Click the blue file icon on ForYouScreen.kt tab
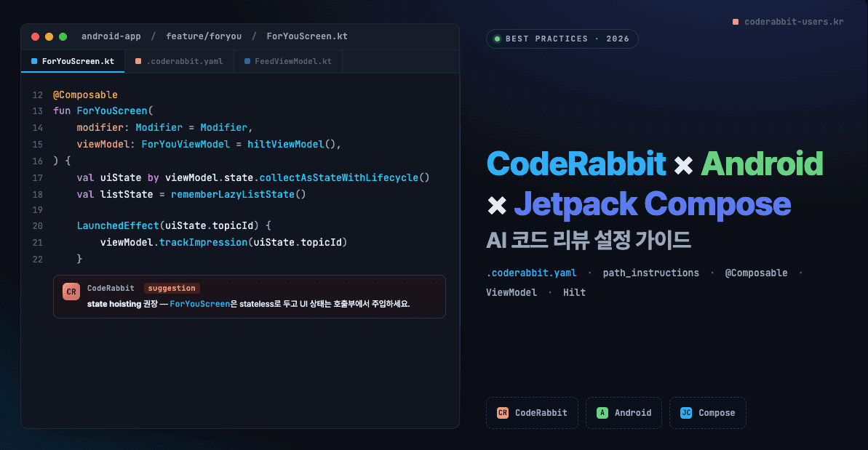The width and height of the screenshot is (868, 450). [x=34, y=61]
